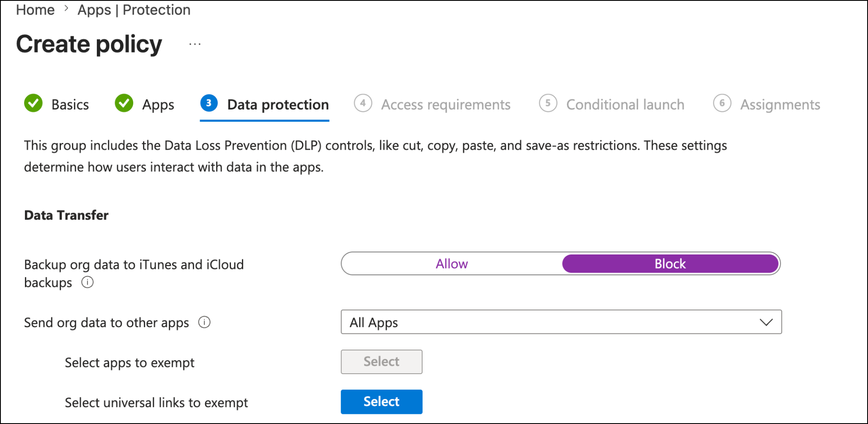
Task: Set backup org data toggle to Block
Action: point(670,264)
